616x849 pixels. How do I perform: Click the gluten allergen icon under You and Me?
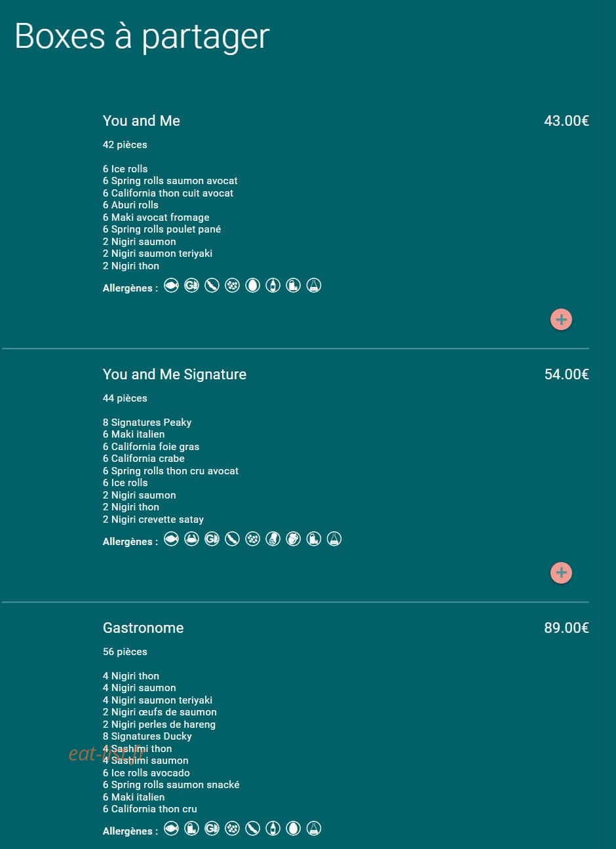click(191, 286)
